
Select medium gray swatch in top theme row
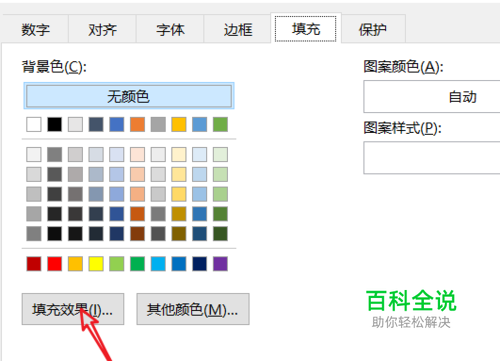[x=158, y=124]
